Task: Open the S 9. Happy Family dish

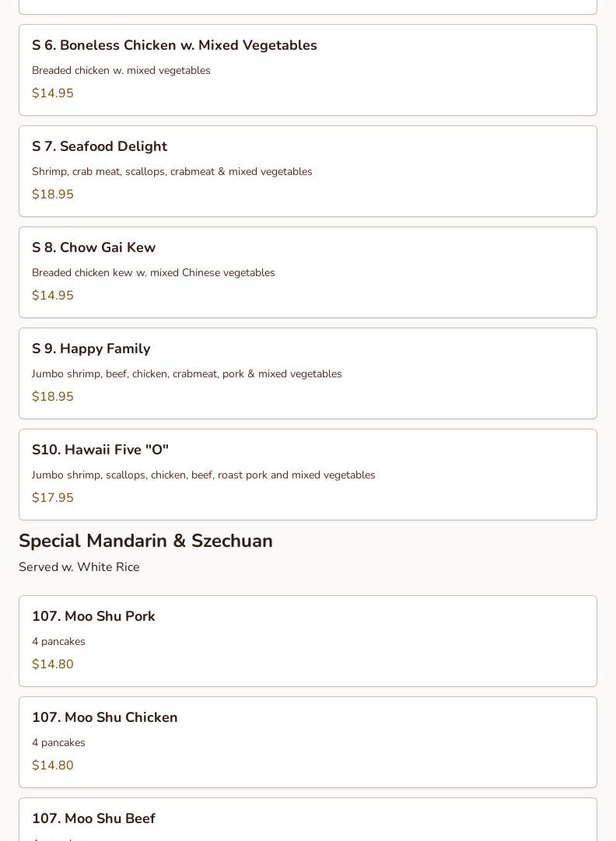Action: click(x=91, y=349)
